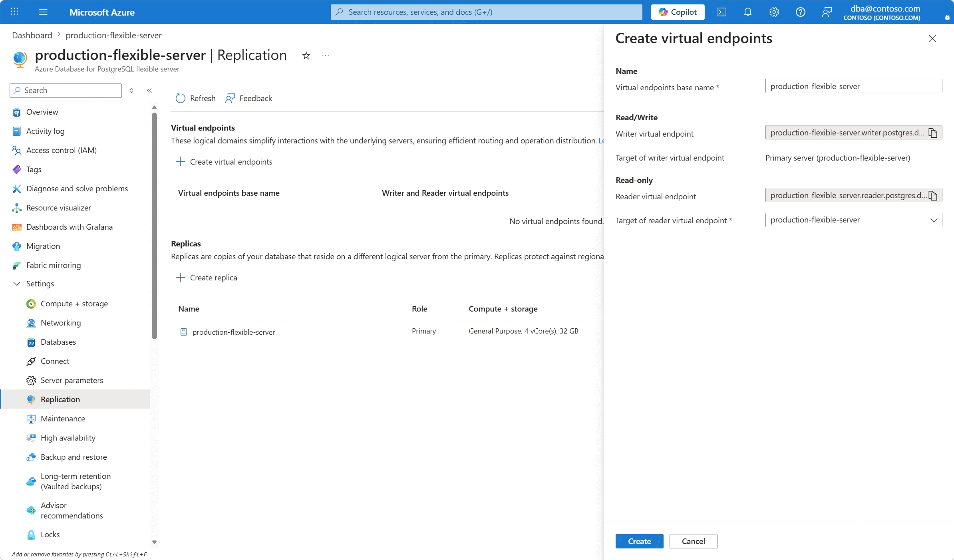Click Create virtual endpoints link
The width and height of the screenshot is (954, 560).
(224, 162)
